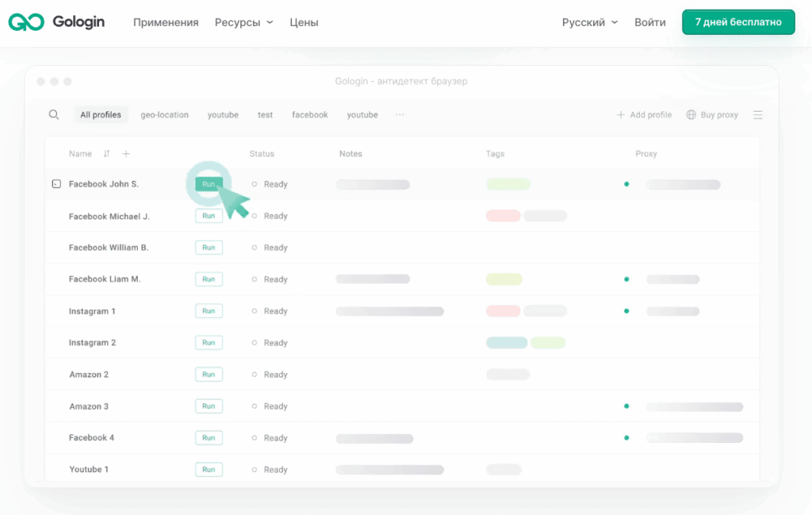The image size is (812, 515).
Task: Run the Instagram 2 profile
Action: 209,343
